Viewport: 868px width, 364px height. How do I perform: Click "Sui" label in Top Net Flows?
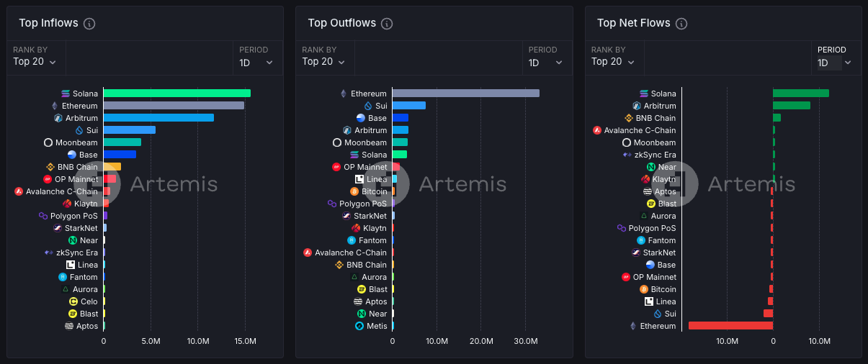click(x=671, y=314)
